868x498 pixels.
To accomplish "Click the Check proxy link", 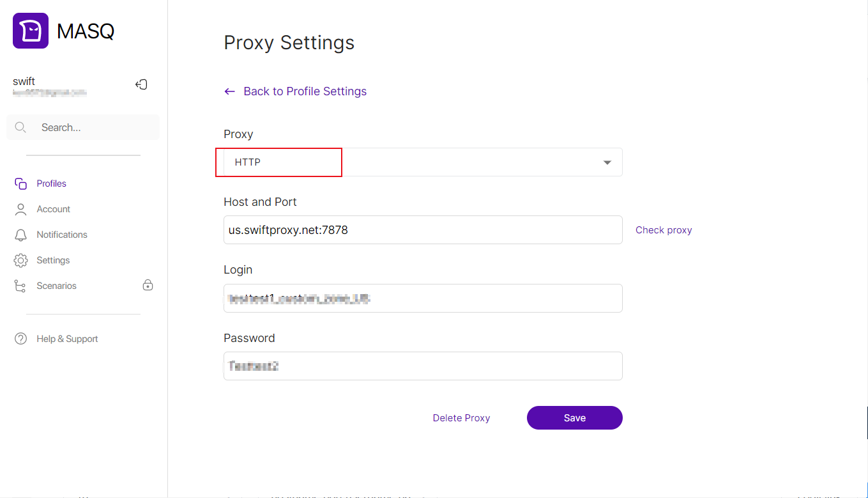I will (x=664, y=230).
